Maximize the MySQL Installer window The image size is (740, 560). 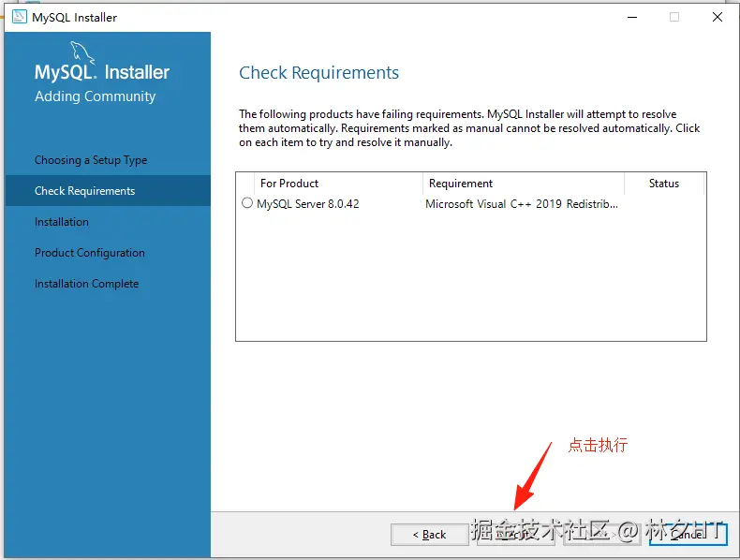(674, 17)
